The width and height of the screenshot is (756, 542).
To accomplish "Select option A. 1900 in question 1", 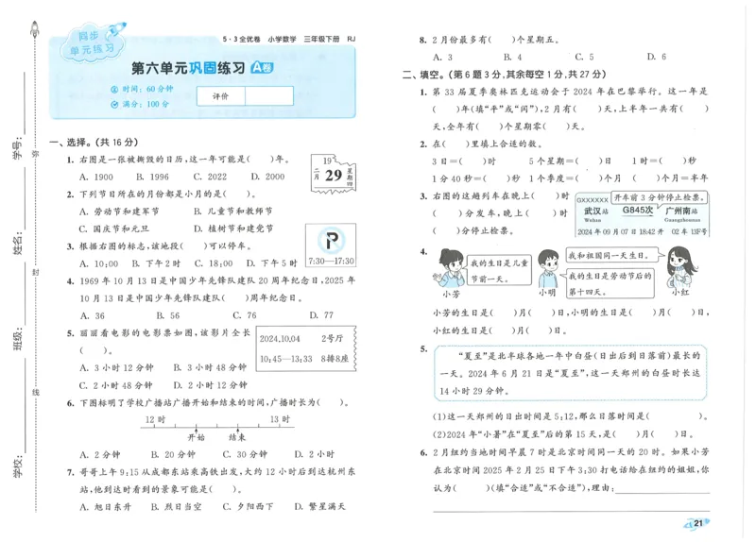I will coord(96,177).
